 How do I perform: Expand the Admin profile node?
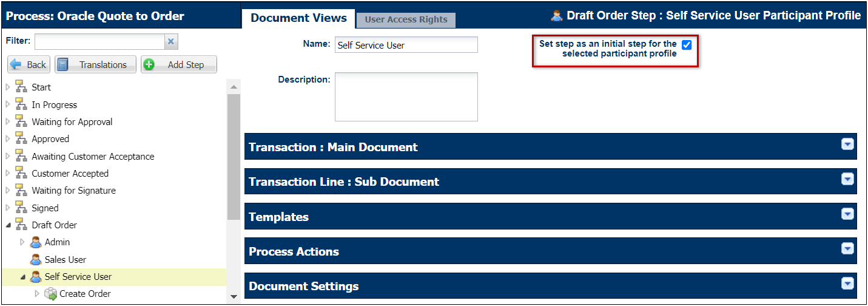[x=23, y=242]
